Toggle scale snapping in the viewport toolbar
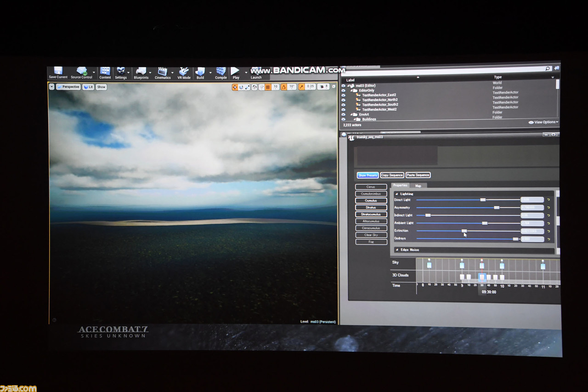Viewport: 588px width, 392px height. click(301, 86)
